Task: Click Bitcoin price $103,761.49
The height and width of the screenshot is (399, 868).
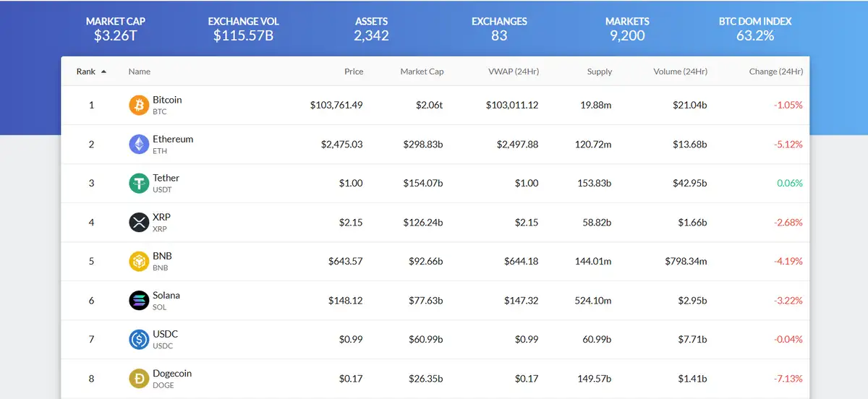Action: click(x=336, y=105)
